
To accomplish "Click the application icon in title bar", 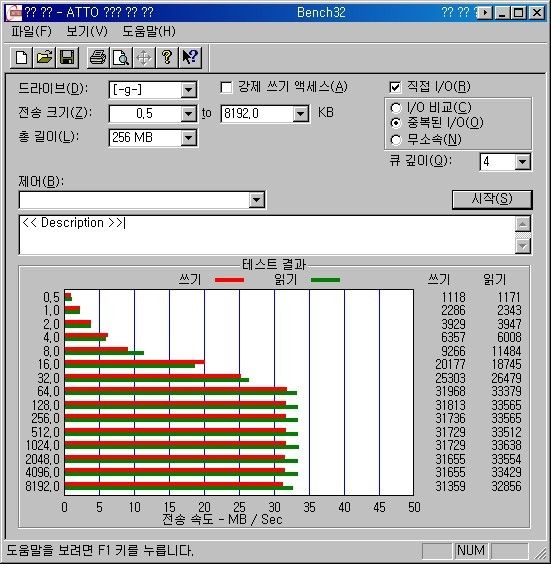I will click(14, 13).
